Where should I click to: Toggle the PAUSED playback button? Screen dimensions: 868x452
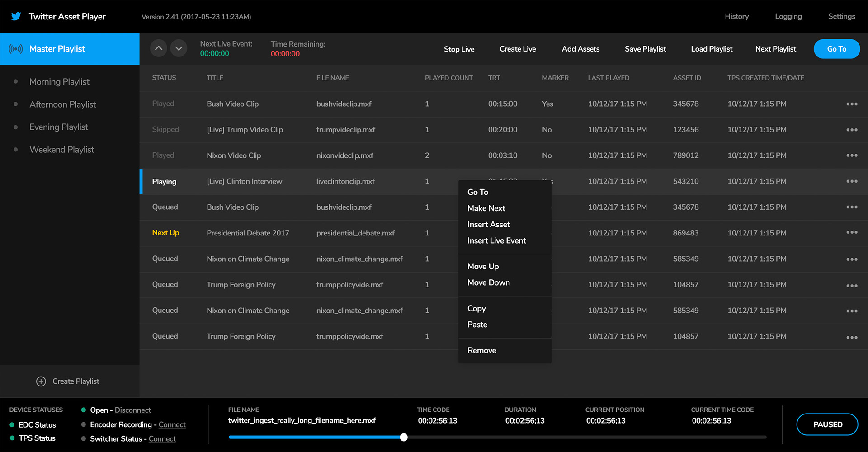pyautogui.click(x=827, y=424)
